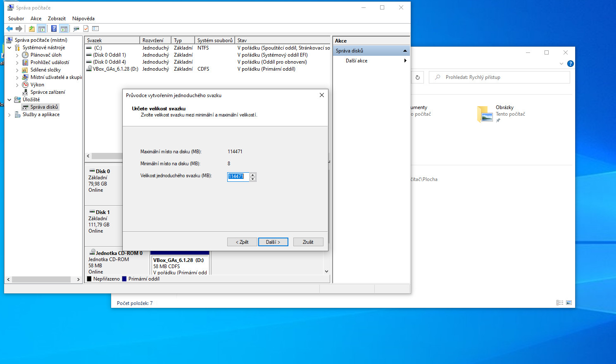
Task: Click the right arrow of the console tree scrollbar
Action: pos(78,280)
